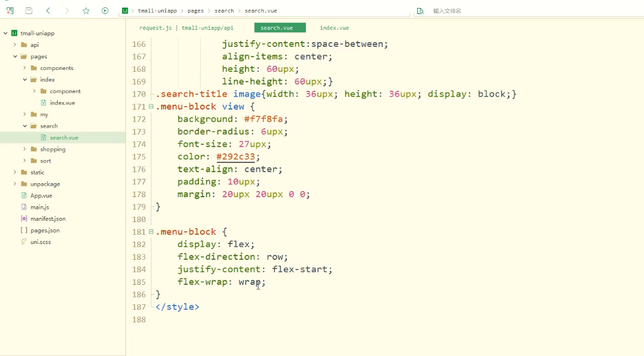
Task: Click the justify-content: flex-start line
Action: (x=255, y=269)
